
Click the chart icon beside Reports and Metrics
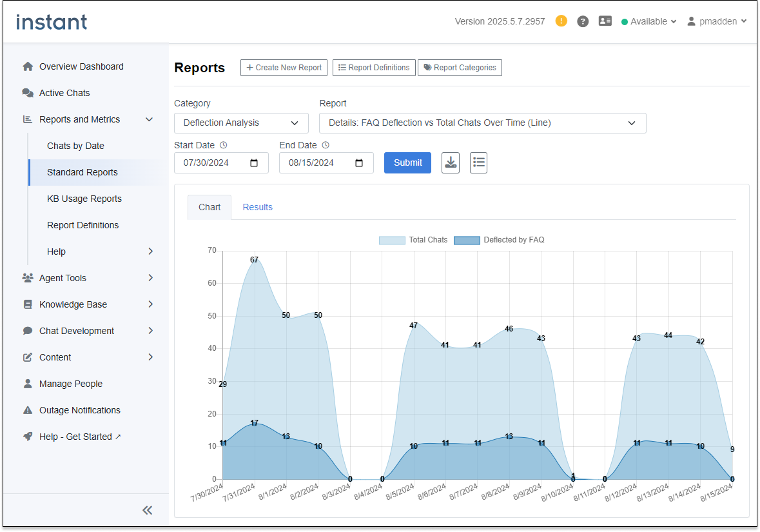click(28, 119)
